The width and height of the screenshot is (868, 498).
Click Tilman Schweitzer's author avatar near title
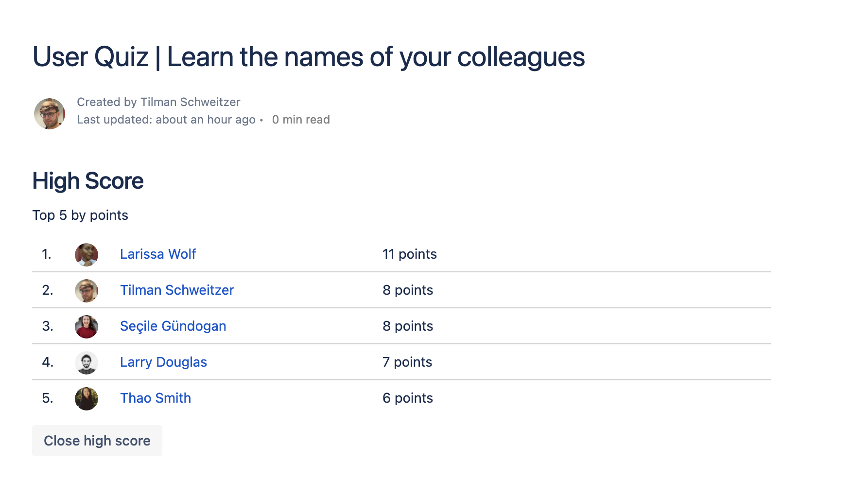tap(50, 114)
